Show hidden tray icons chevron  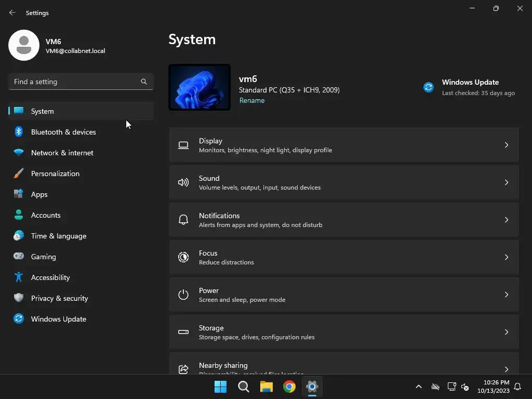[419, 387]
